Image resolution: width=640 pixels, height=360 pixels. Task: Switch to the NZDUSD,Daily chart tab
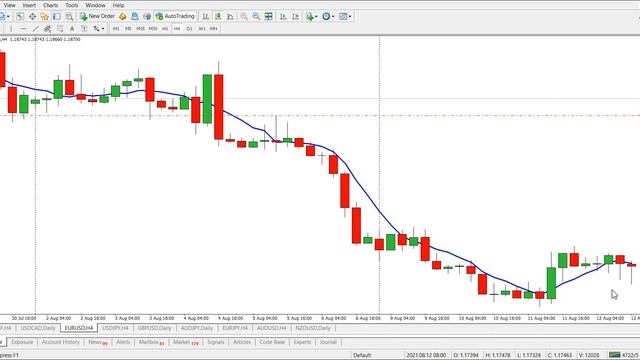click(x=313, y=328)
